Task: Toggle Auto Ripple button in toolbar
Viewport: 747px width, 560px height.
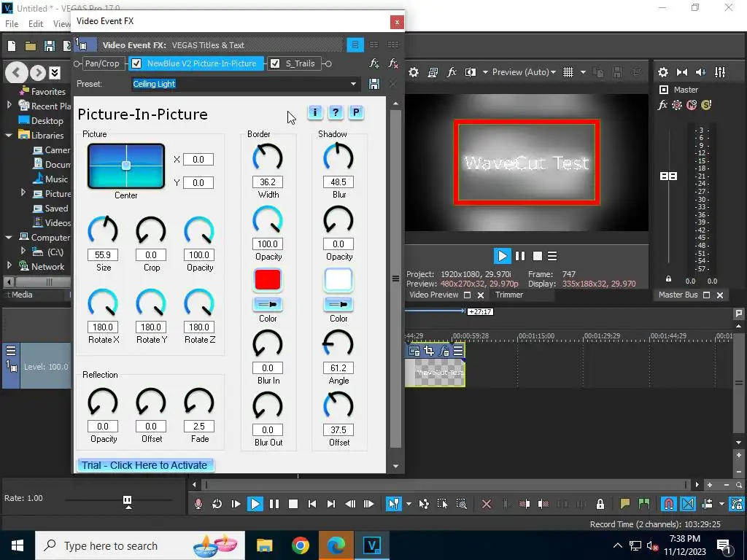Action: pos(707,504)
